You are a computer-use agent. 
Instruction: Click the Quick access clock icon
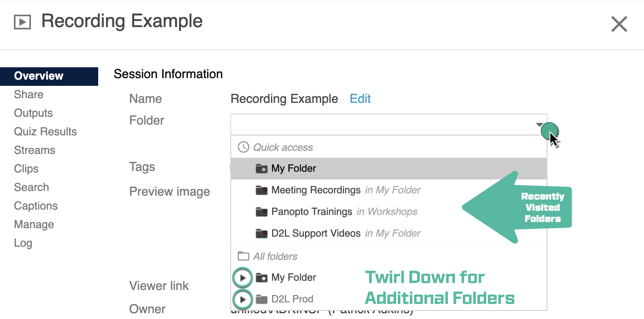[x=244, y=147]
